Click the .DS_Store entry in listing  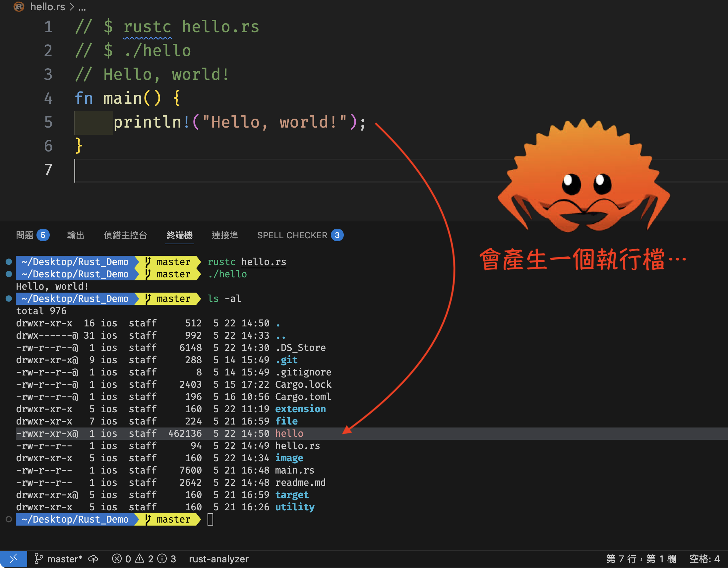pyautogui.click(x=301, y=348)
